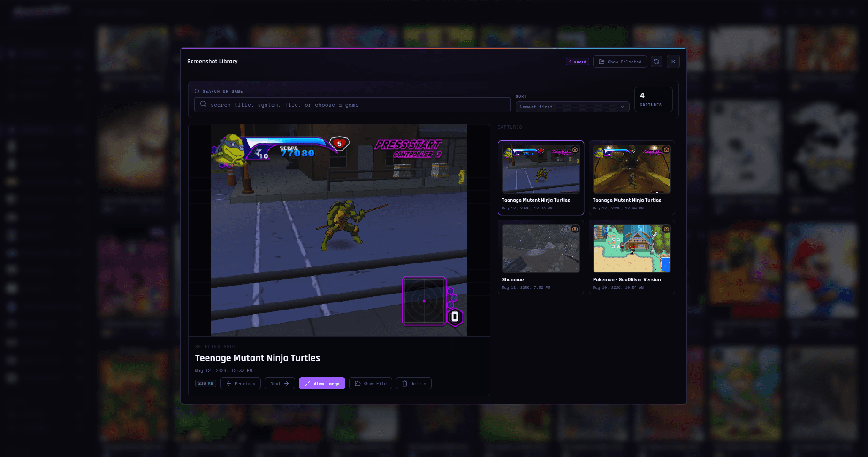Viewport: 868px width, 457px height.
Task: Click the large selected shot preview image
Action: (x=339, y=231)
